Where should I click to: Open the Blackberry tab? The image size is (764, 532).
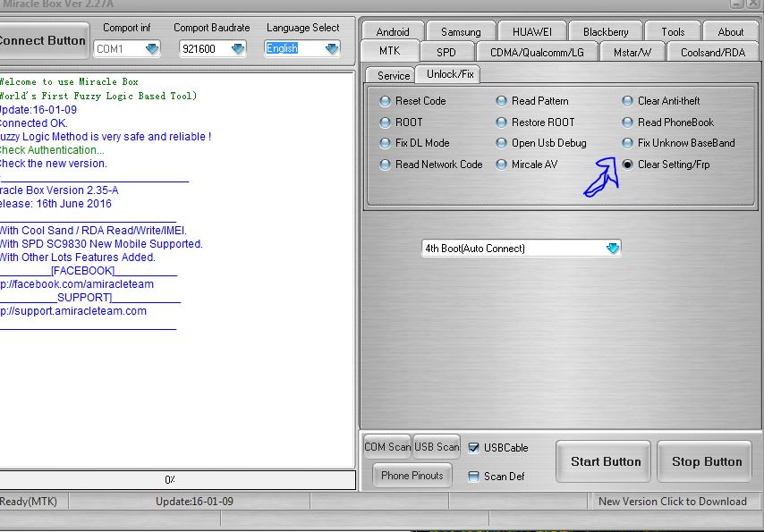point(606,31)
